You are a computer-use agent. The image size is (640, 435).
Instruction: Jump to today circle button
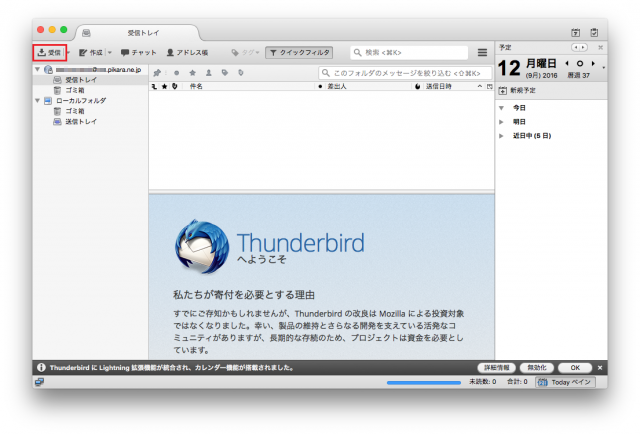(x=580, y=63)
